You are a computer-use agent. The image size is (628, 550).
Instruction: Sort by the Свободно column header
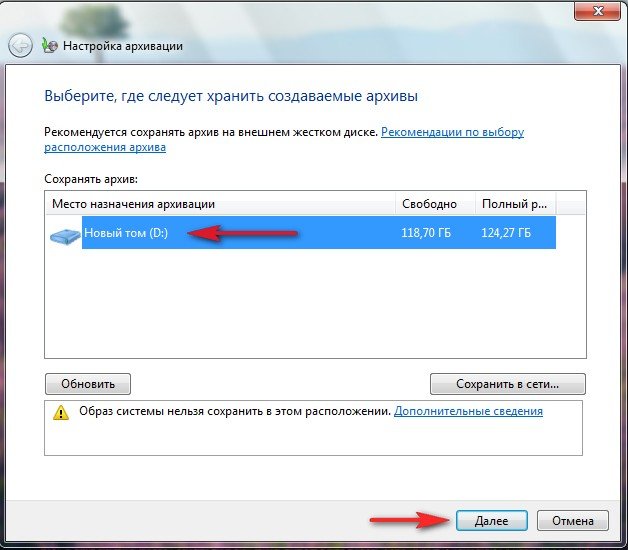[x=435, y=204]
